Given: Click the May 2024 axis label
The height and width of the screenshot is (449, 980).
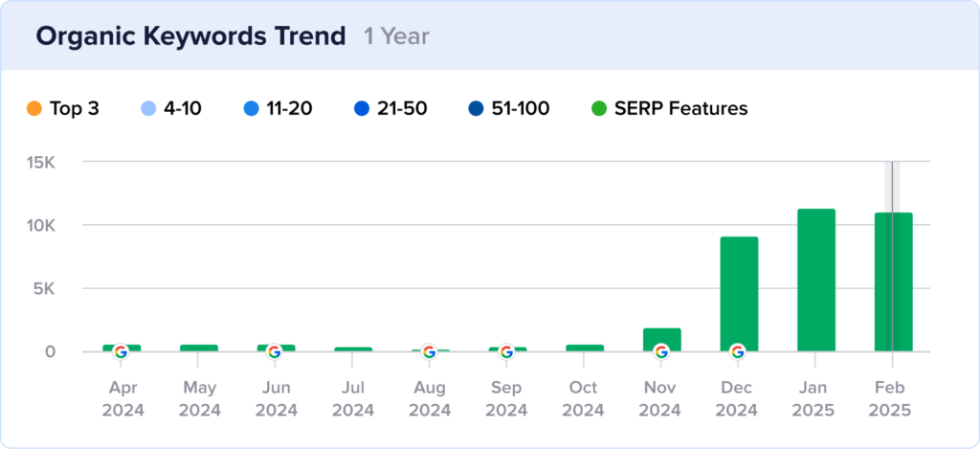Looking at the screenshot, I should 199,399.
